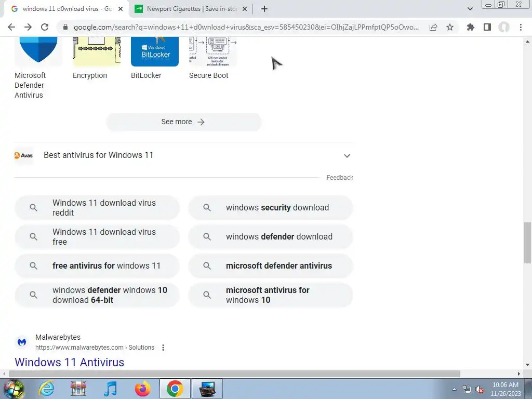Search free antivirus for windows 11
The width and height of the screenshot is (532, 399).
coord(97,265)
